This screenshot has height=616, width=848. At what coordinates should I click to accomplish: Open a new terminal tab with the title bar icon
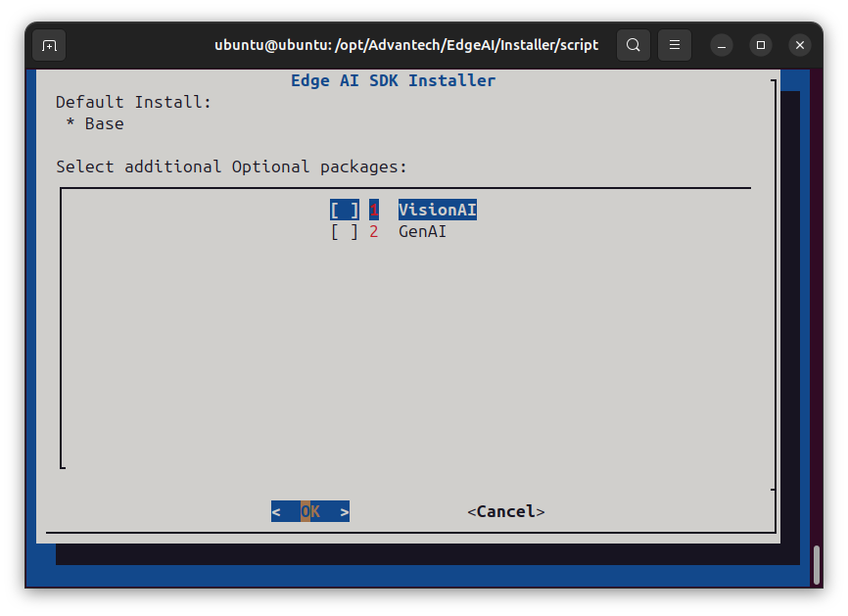click(x=49, y=45)
